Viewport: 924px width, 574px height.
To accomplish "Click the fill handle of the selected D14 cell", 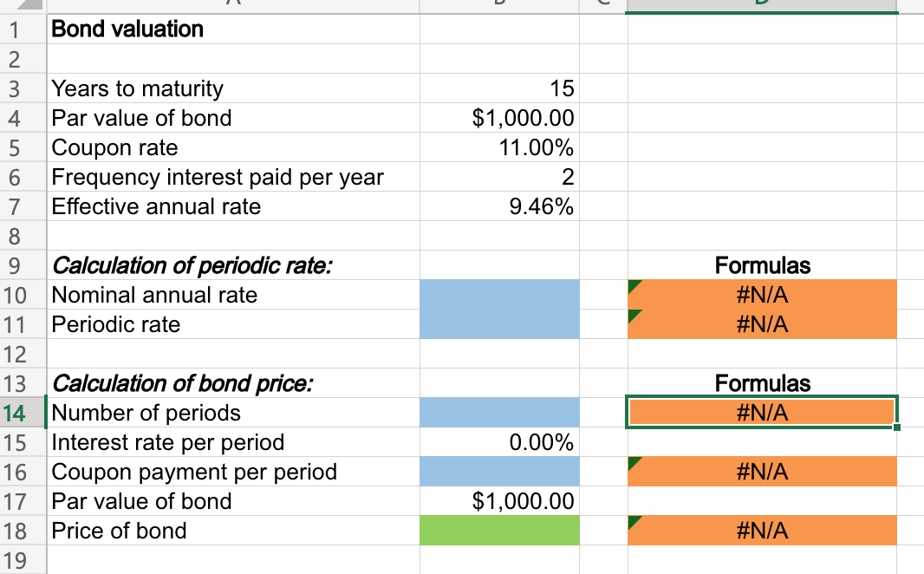I will click(x=896, y=427).
